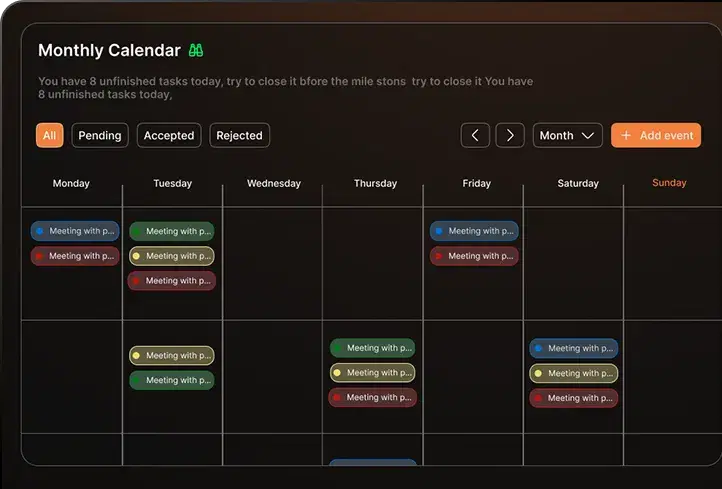Click the plus icon in Add event
Viewport: 722px width, 489px height.
(627, 136)
